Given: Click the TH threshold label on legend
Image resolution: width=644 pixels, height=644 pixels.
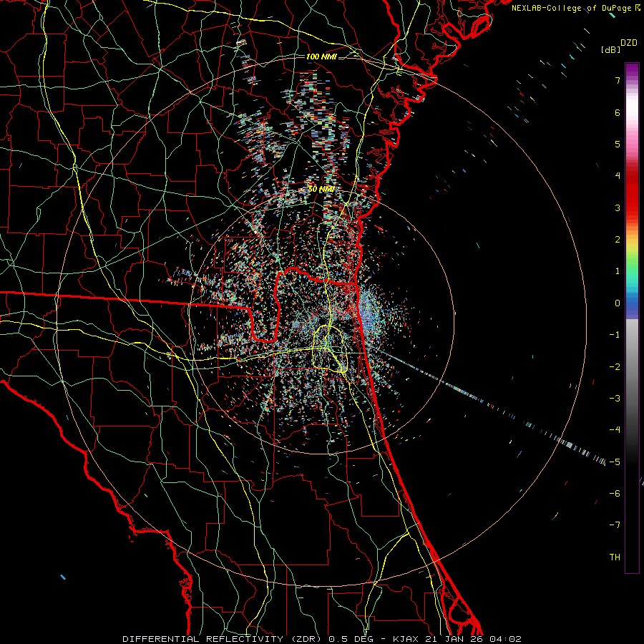Looking at the screenshot, I should click(x=615, y=557).
